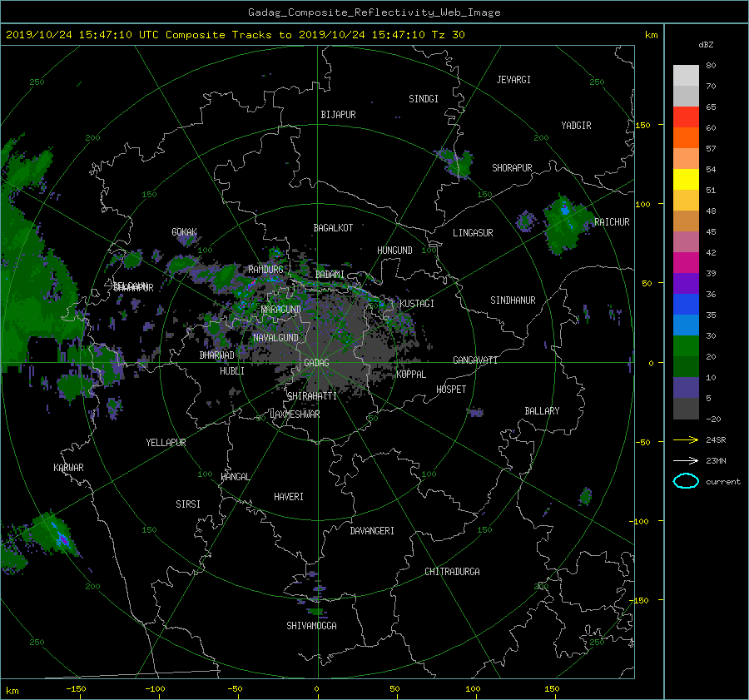Click the SHIVAMOGGA city label

click(x=311, y=626)
